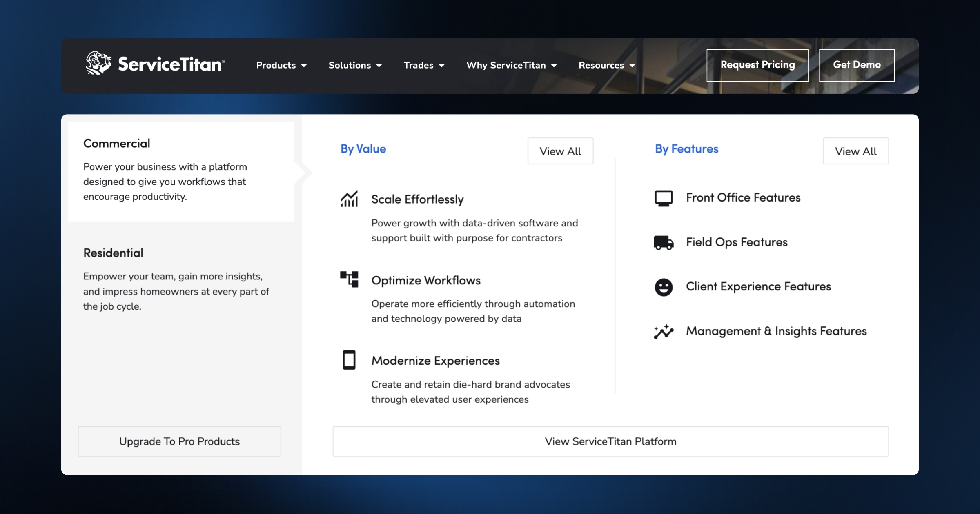The image size is (980, 514).
Task: Open the Why ServiceTitan menu
Action: pos(511,65)
